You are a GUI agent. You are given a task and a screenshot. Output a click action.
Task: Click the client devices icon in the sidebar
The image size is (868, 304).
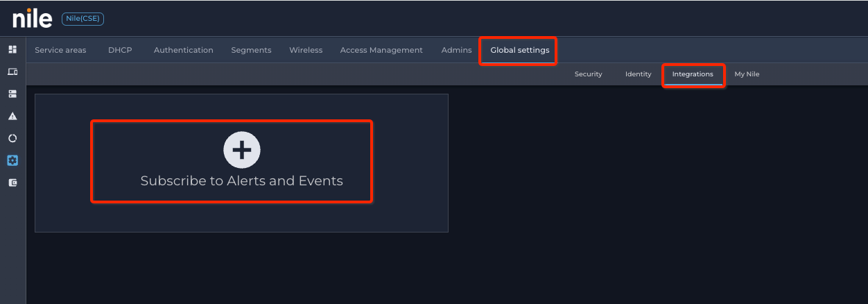tap(12, 71)
